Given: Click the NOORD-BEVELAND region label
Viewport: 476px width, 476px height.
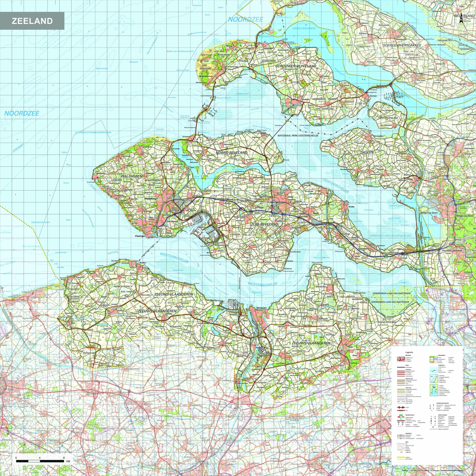Looking at the screenshot, I should (x=231, y=152).
